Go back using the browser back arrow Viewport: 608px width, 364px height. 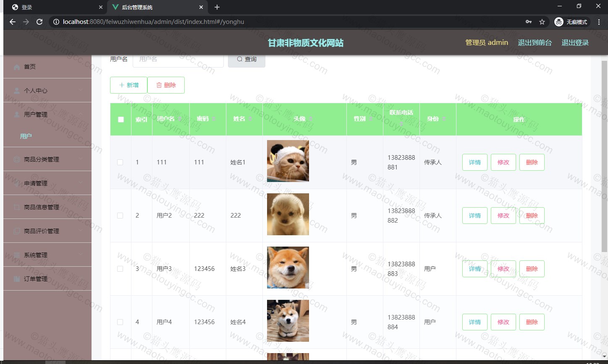[x=13, y=22]
